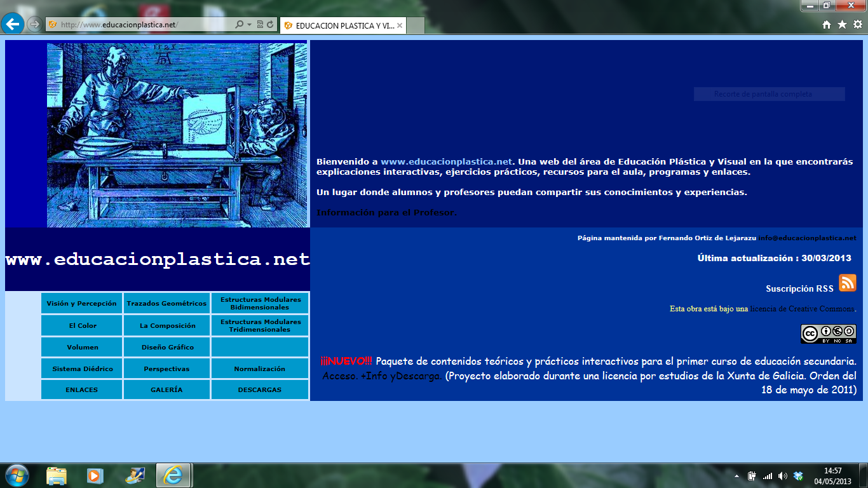868x488 pixels.
Task: Open Estructuras Modulares Bidimensionales section
Action: tap(261, 303)
